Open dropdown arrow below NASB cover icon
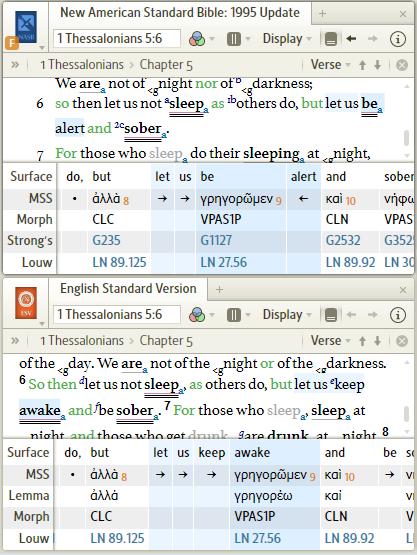This screenshot has height=555, width=417. pos(42,47)
